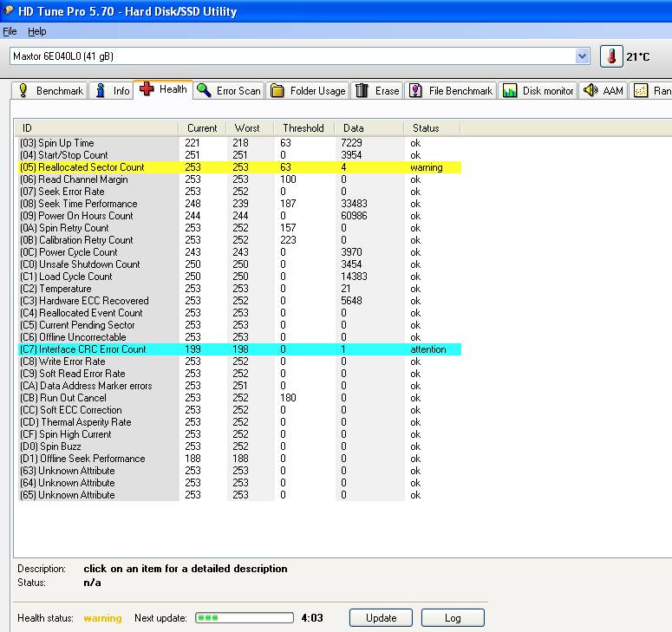Sort by the Status column header

pos(432,128)
